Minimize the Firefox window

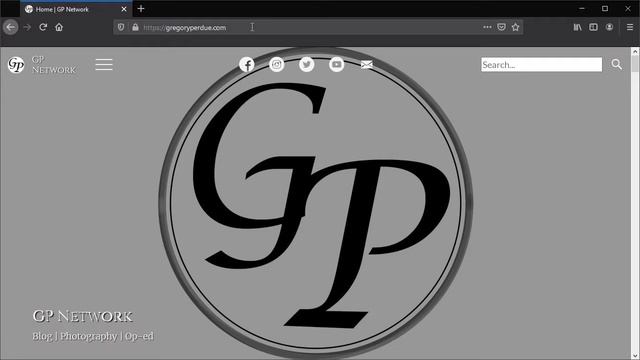click(x=582, y=9)
